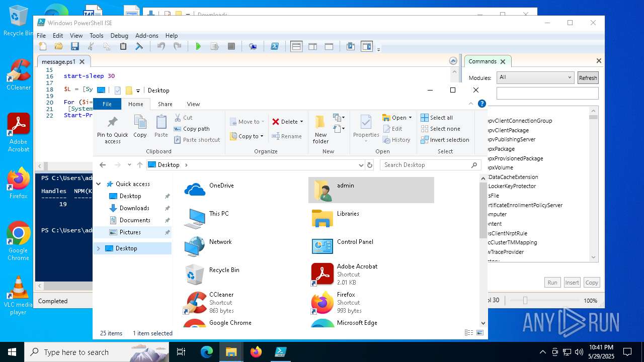Viewport: 644px width, 362px height.
Task: Expand Desktop node in navigation tree
Action: pyautogui.click(x=99, y=248)
